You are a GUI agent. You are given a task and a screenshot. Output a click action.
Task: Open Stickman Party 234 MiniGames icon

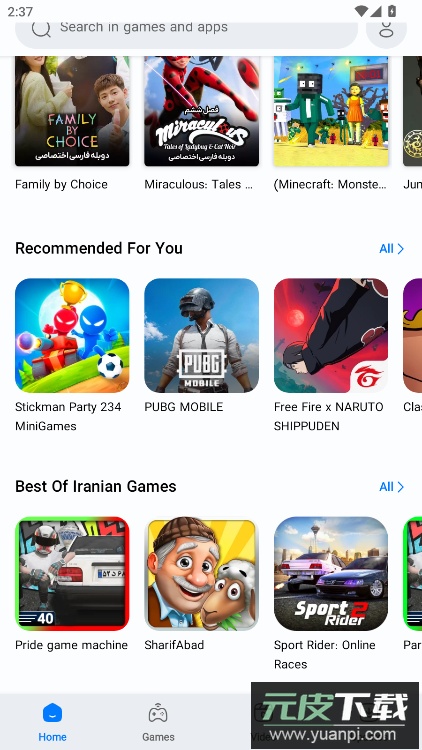point(72,335)
